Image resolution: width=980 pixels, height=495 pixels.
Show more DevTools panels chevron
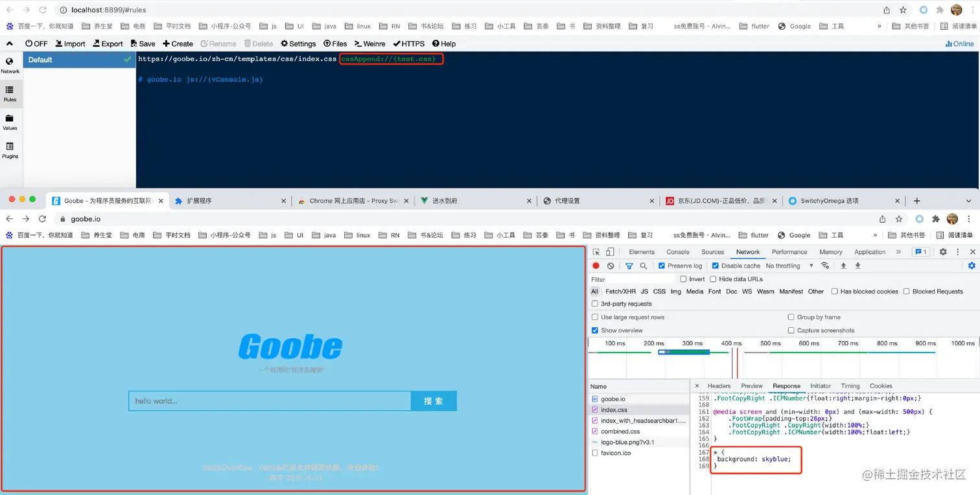[898, 252]
